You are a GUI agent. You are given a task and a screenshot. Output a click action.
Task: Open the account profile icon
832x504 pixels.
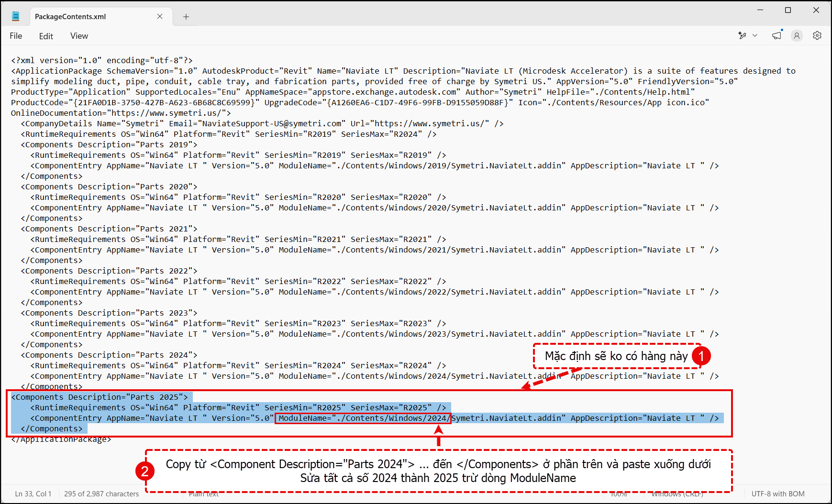[x=797, y=35]
